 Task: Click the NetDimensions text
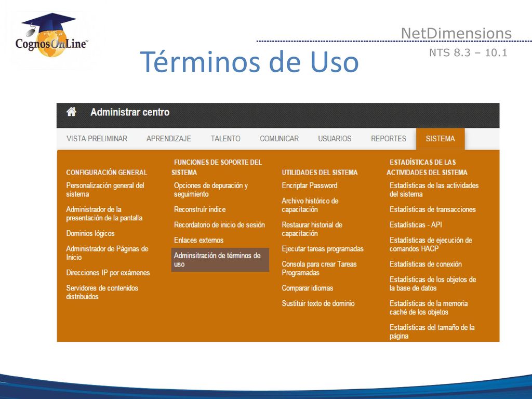pos(456,33)
